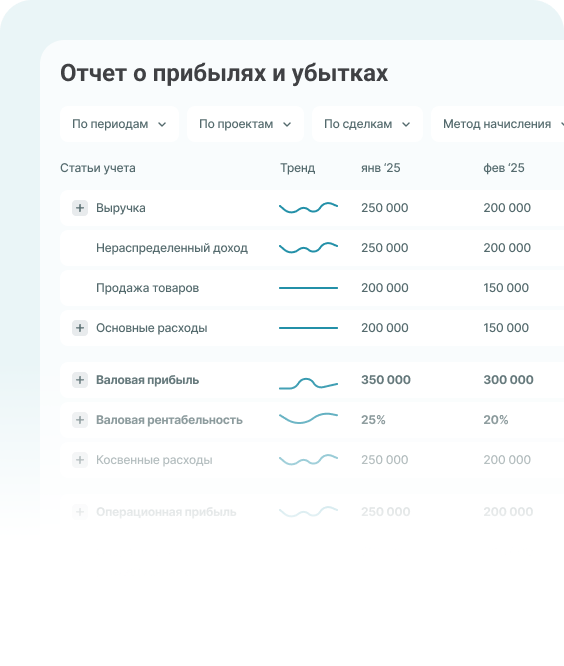Expand the Валовая прибыль row
The image size is (564, 666).
tap(80, 380)
